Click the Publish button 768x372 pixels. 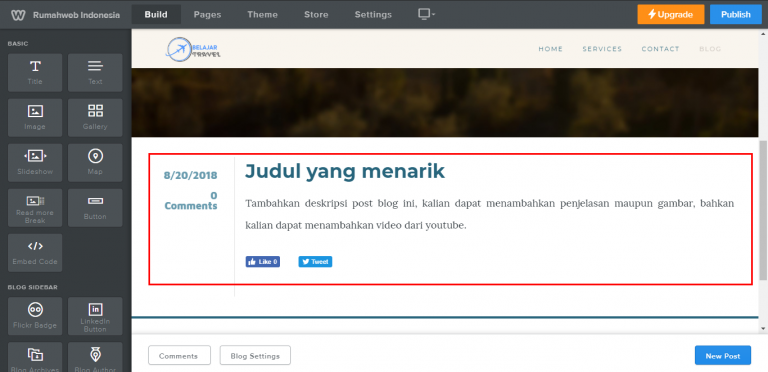735,14
